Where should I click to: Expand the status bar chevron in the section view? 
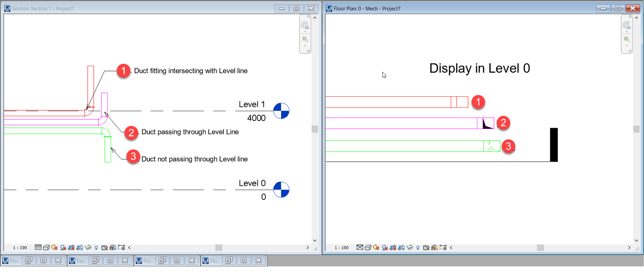coord(129,247)
